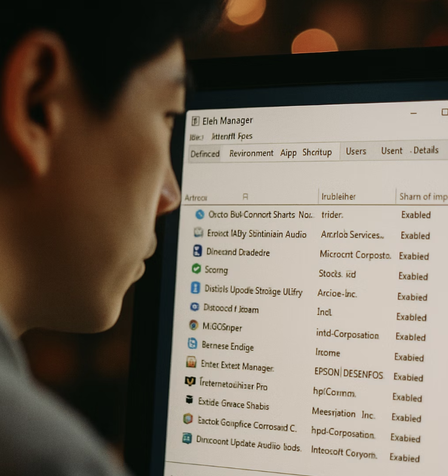The image size is (448, 476).
Task: Click the trider. publisher cell
Action: (x=332, y=215)
